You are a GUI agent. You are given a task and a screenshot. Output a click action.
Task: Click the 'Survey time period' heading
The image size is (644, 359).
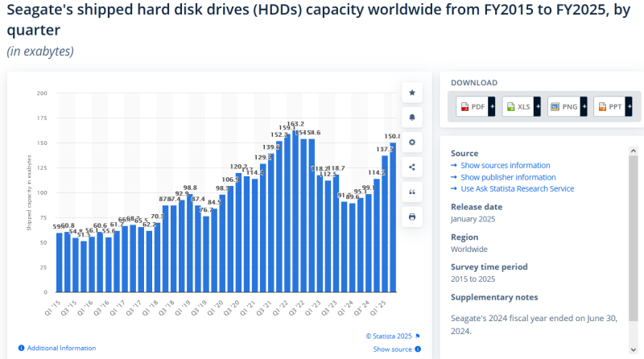point(489,267)
